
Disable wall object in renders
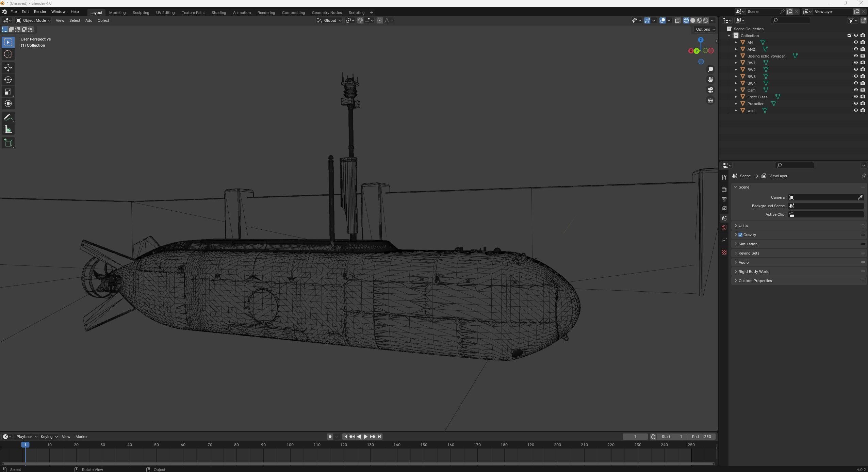pos(863,110)
